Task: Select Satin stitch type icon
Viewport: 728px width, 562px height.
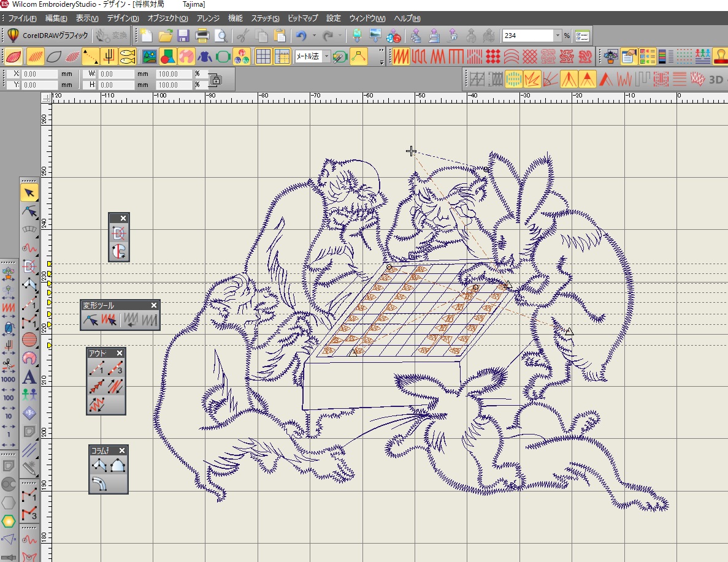Action: (401, 56)
